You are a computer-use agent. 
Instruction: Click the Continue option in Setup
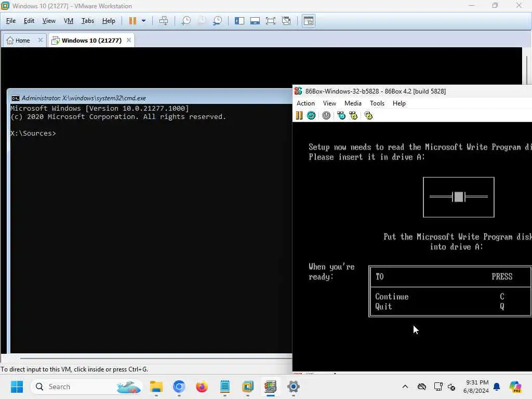coord(392,297)
